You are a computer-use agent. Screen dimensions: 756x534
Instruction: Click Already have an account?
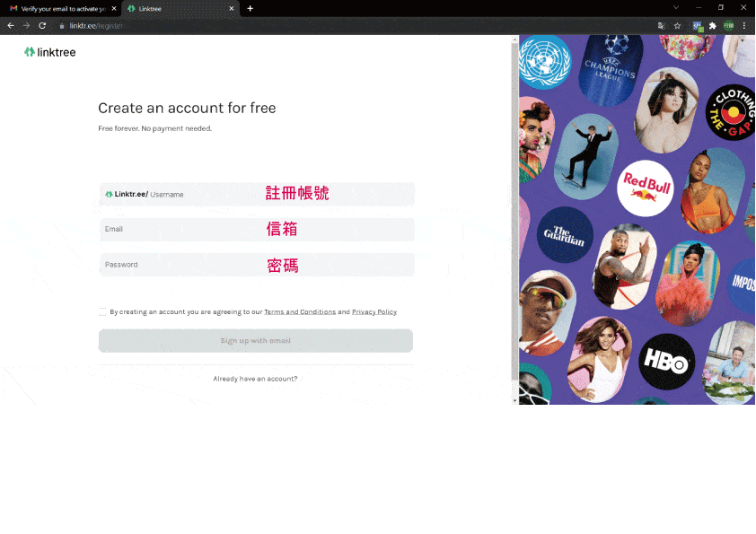pyautogui.click(x=256, y=379)
